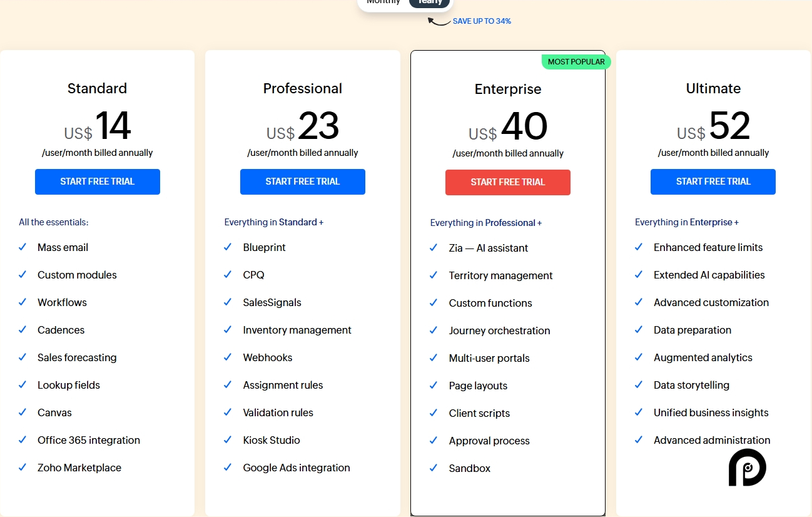
Task: Click 'Zoho Marketplace' feature
Action: [79, 468]
